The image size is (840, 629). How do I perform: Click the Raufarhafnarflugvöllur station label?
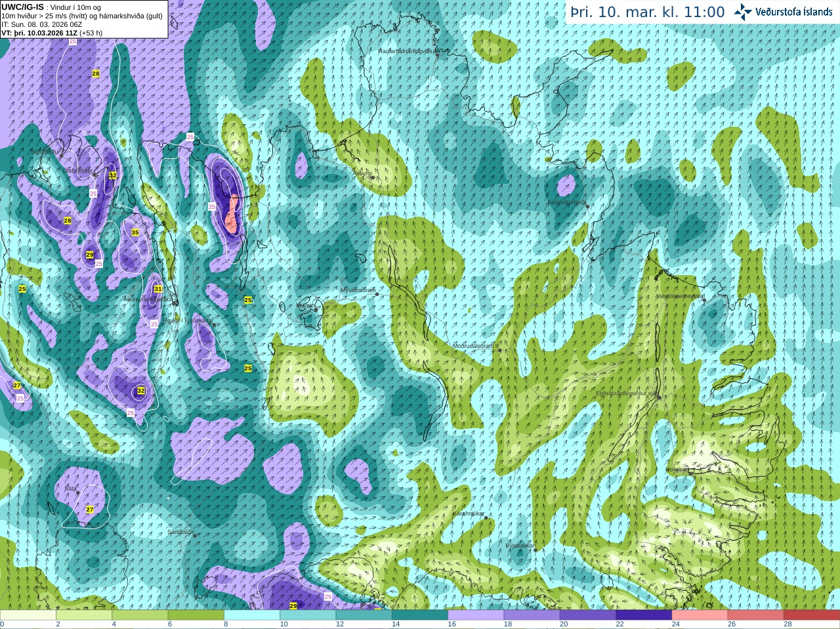point(407,51)
